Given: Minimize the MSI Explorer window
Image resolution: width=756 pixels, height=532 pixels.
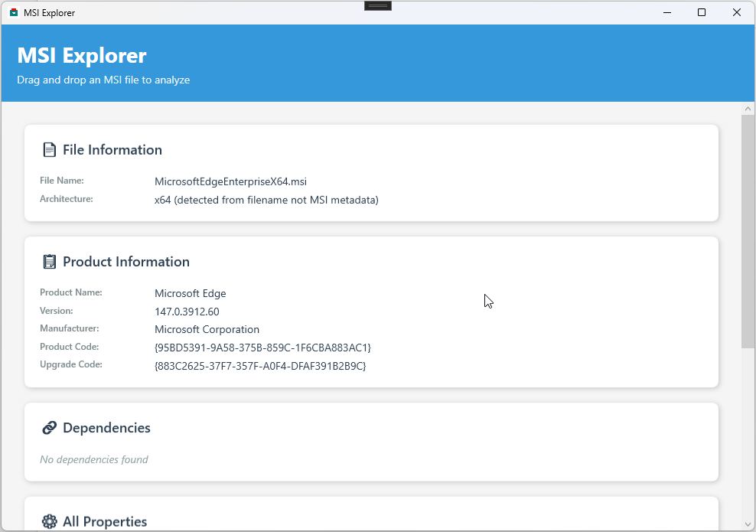Looking at the screenshot, I should [x=667, y=12].
